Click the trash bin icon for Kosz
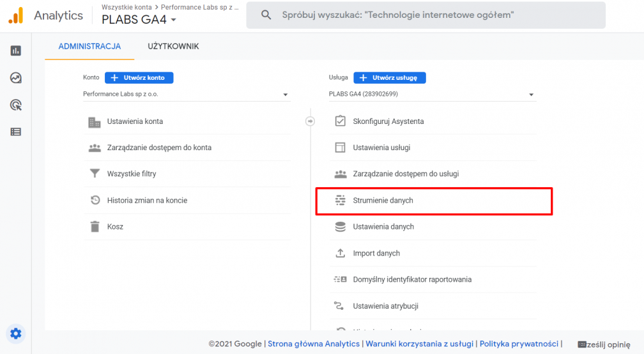 point(95,226)
